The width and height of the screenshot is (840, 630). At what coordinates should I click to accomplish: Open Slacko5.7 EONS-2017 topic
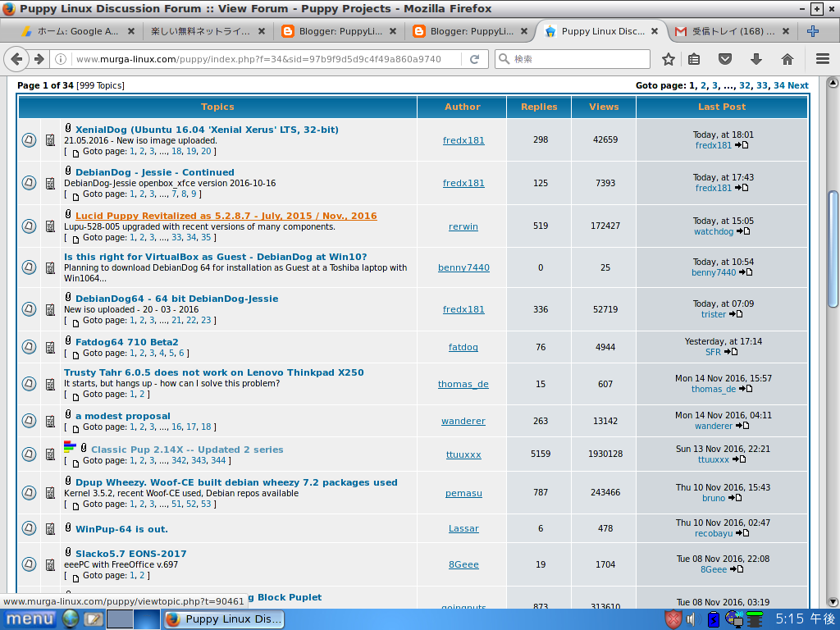click(x=130, y=554)
